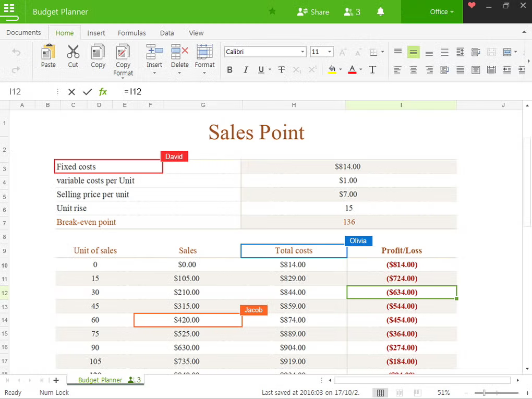Click the notifications bell icon

[380, 11]
